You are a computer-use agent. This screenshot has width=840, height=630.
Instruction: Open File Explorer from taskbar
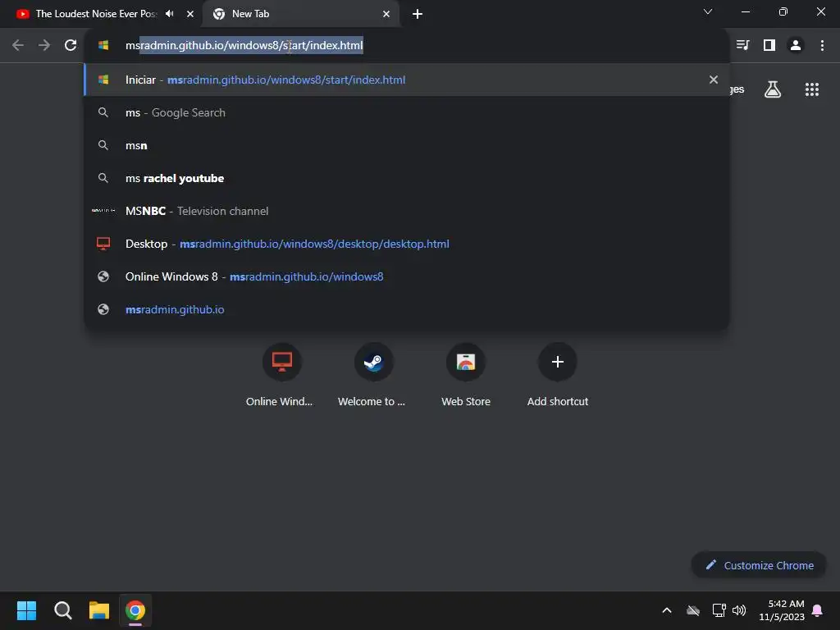point(99,610)
